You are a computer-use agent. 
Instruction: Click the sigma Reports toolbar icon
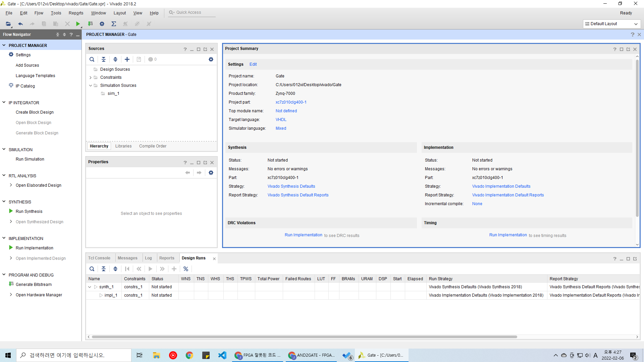pos(114,24)
